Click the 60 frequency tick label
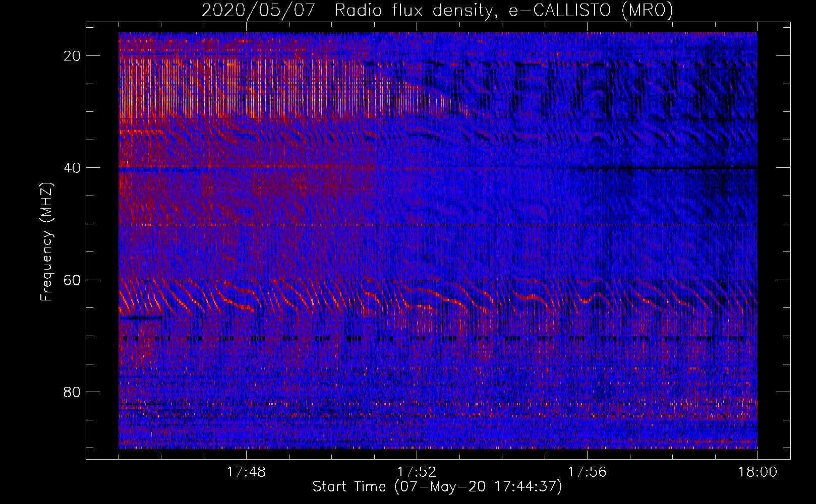The width and height of the screenshot is (816, 504). click(x=72, y=280)
